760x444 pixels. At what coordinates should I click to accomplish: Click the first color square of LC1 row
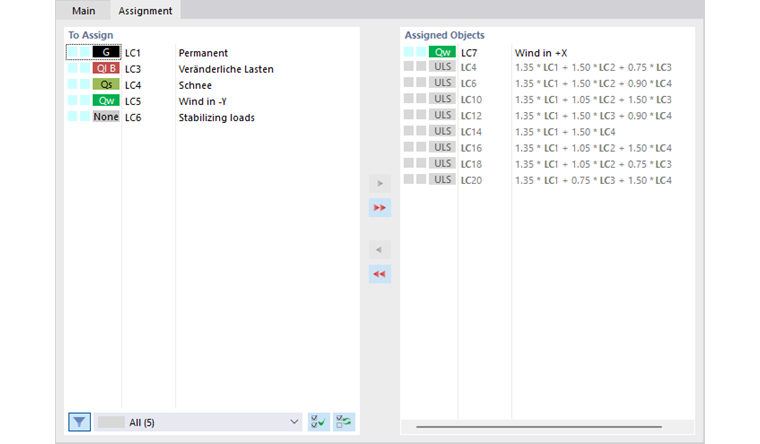pyautogui.click(x=73, y=52)
